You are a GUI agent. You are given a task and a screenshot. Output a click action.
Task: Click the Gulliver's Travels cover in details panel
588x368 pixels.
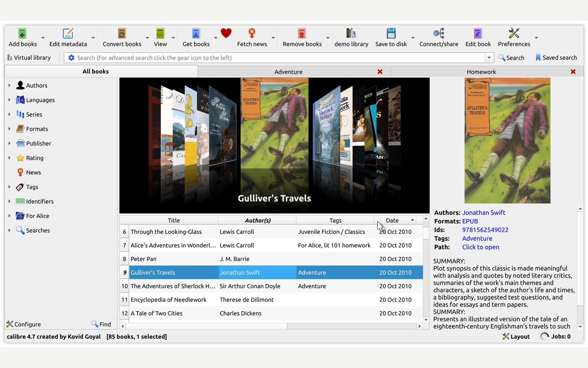[x=507, y=141]
